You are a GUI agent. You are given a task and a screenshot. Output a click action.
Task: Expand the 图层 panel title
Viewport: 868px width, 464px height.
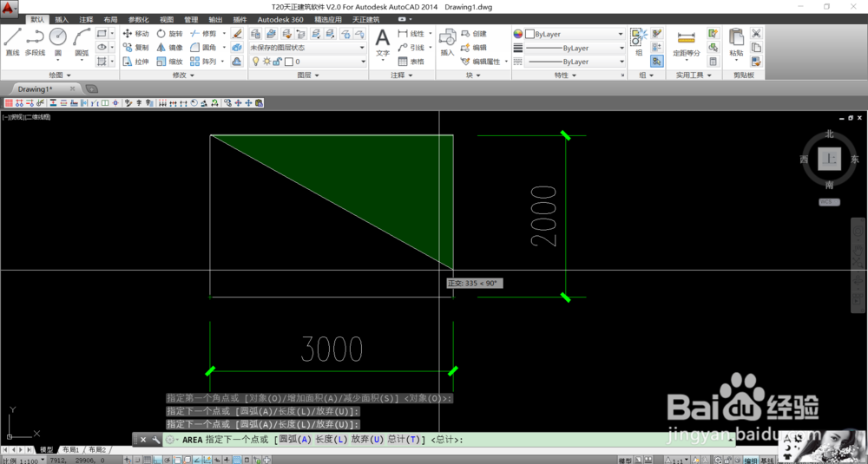pos(308,75)
